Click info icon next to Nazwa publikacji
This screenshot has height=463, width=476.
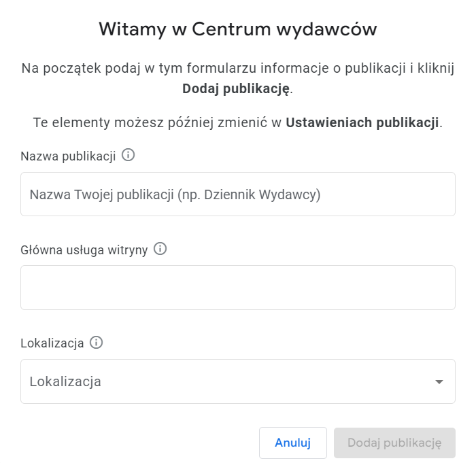point(128,155)
